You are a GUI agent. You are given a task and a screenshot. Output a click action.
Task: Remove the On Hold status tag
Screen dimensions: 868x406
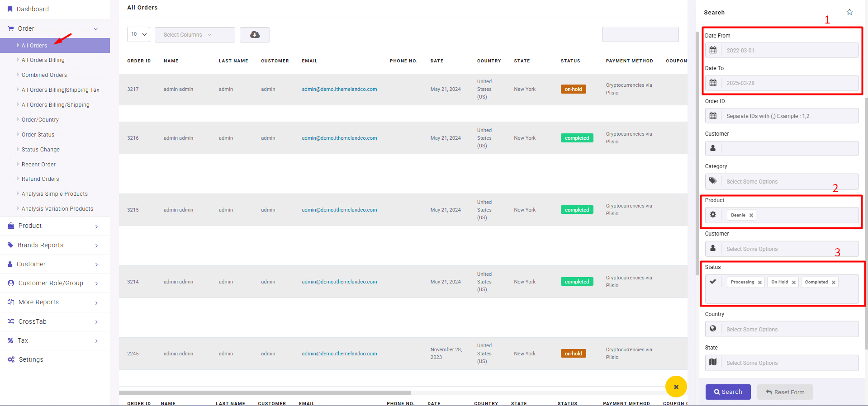[793, 282]
